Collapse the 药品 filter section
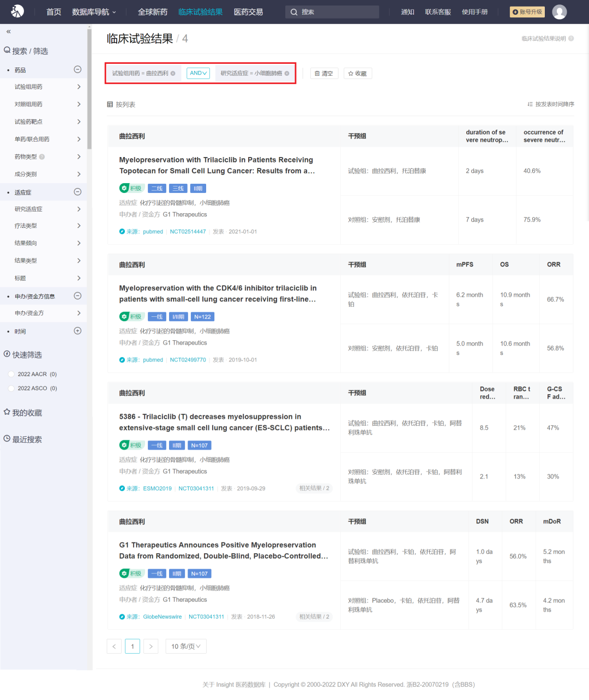 tap(77, 70)
